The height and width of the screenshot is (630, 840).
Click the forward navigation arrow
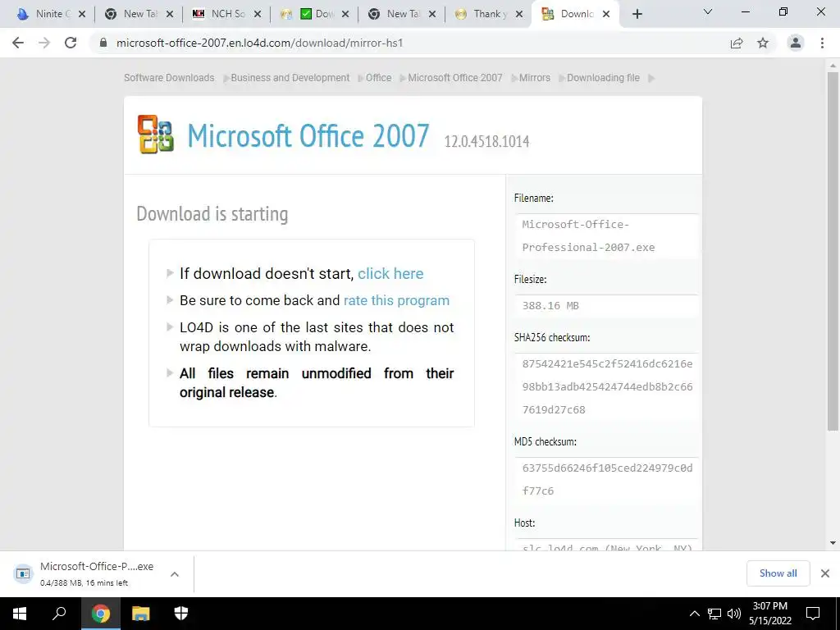(44, 43)
